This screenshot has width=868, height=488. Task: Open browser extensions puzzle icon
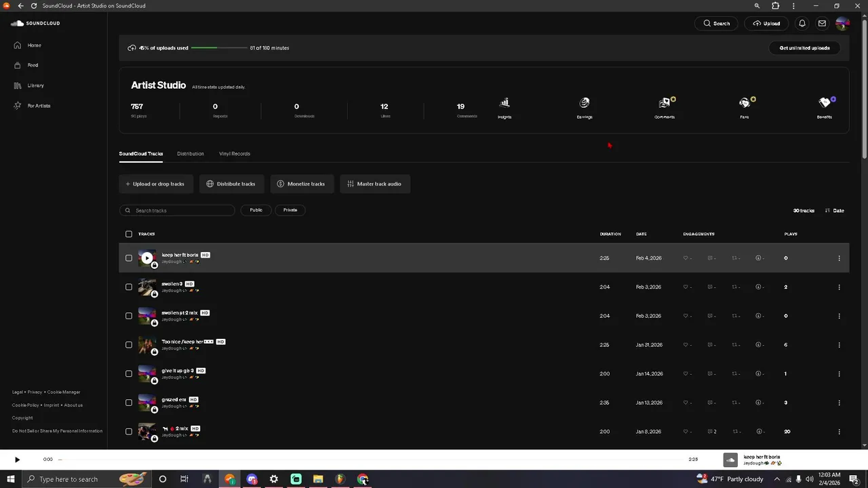[776, 5]
